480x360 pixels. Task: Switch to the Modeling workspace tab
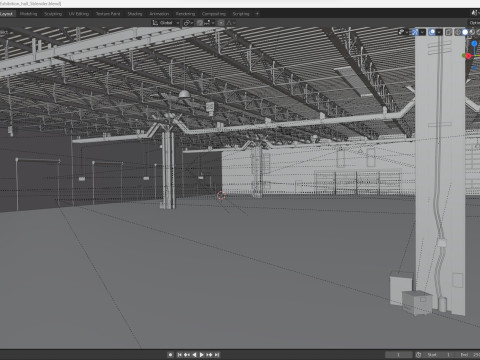28,14
